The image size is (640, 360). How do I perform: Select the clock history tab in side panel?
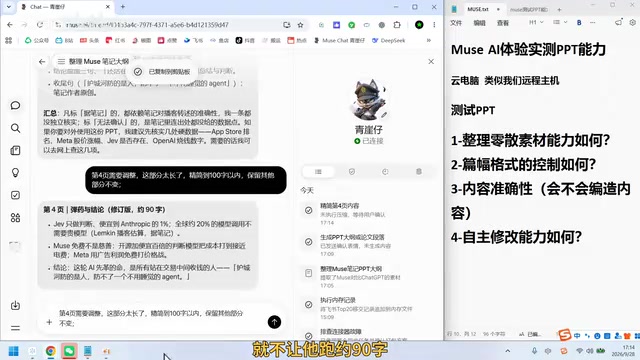point(385,172)
